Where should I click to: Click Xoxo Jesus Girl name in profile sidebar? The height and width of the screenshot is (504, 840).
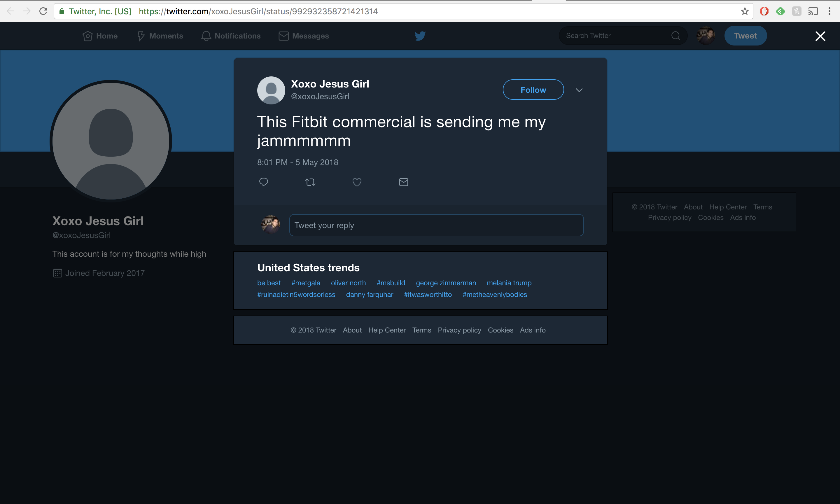click(x=98, y=221)
